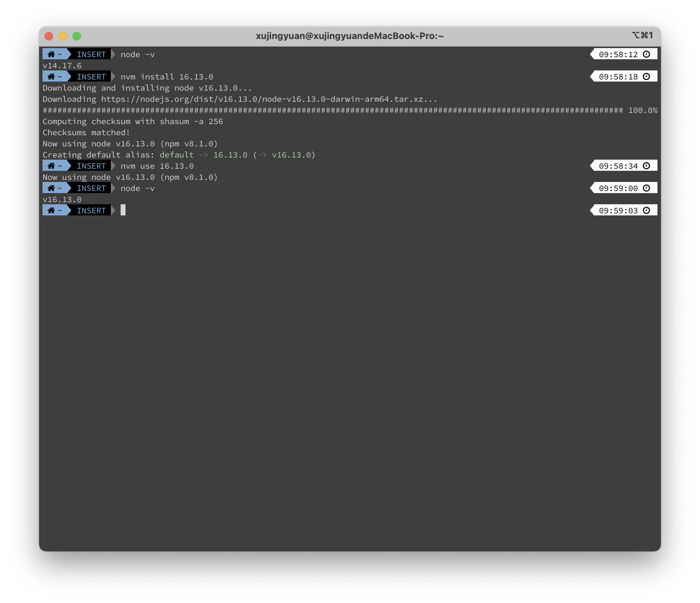Screen dimensions: 700x603
Task: Click the clock icon next to 09:58:12
Action: 646,54
